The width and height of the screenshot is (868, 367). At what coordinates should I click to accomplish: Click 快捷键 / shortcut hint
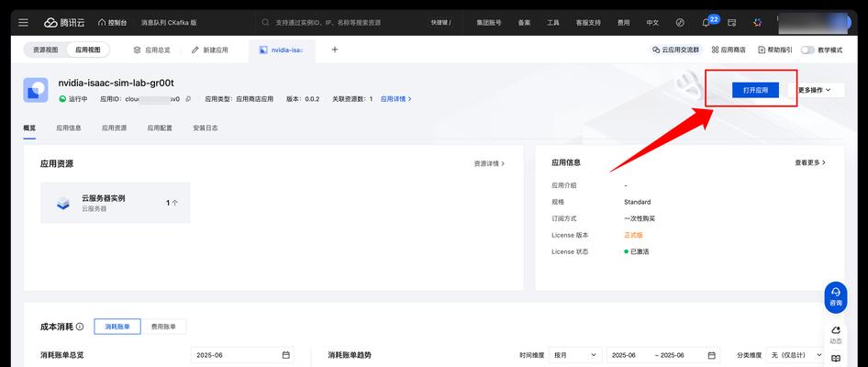click(x=441, y=23)
